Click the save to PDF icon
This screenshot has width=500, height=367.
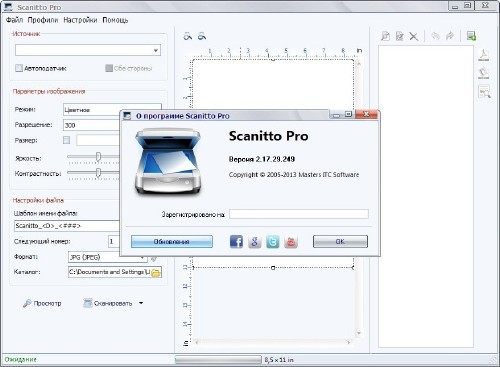pyautogui.click(x=484, y=55)
